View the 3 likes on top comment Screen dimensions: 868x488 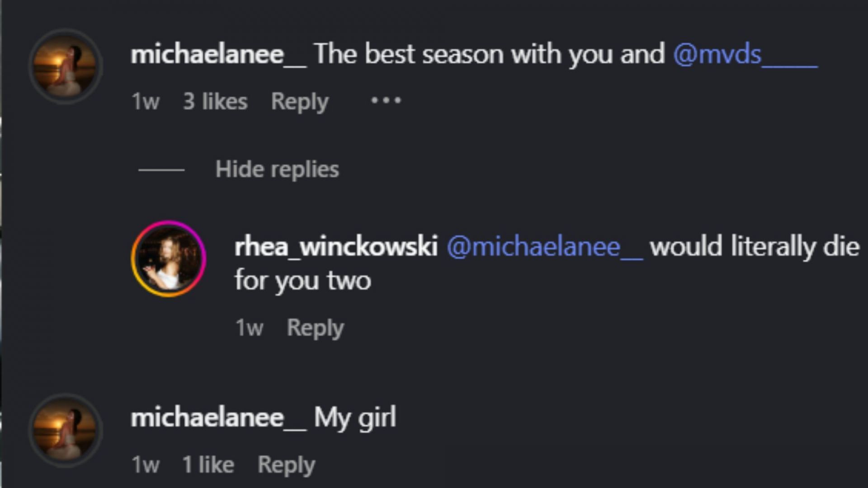pos(215,101)
